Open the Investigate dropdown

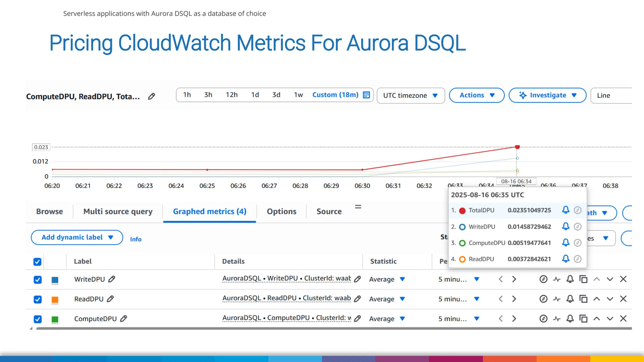point(547,95)
